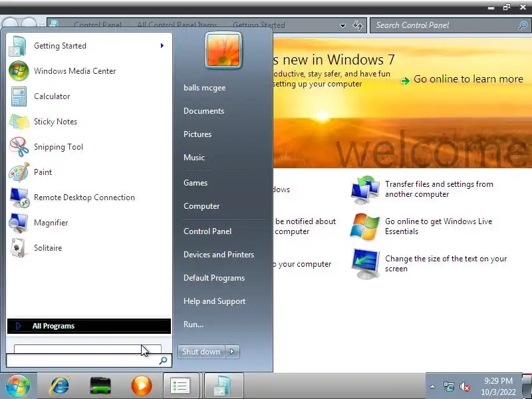The image size is (532, 399).
Task: Click the network tray icon
Action: (448, 386)
